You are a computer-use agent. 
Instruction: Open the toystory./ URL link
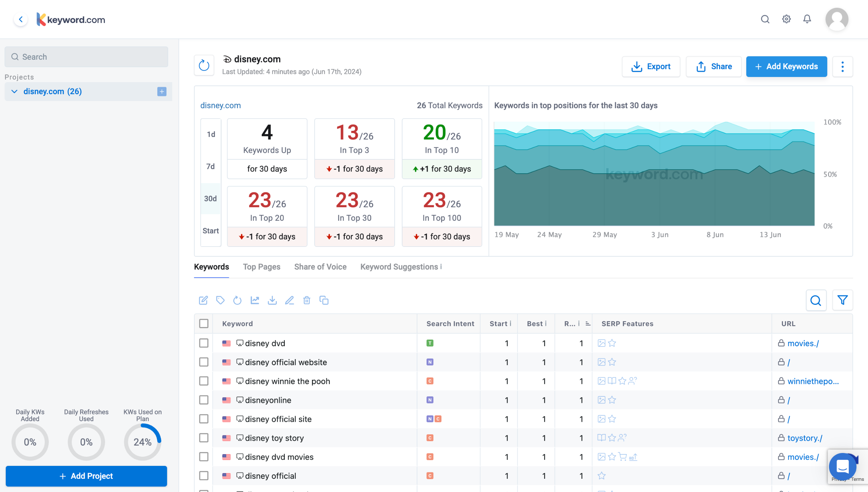pyautogui.click(x=805, y=438)
